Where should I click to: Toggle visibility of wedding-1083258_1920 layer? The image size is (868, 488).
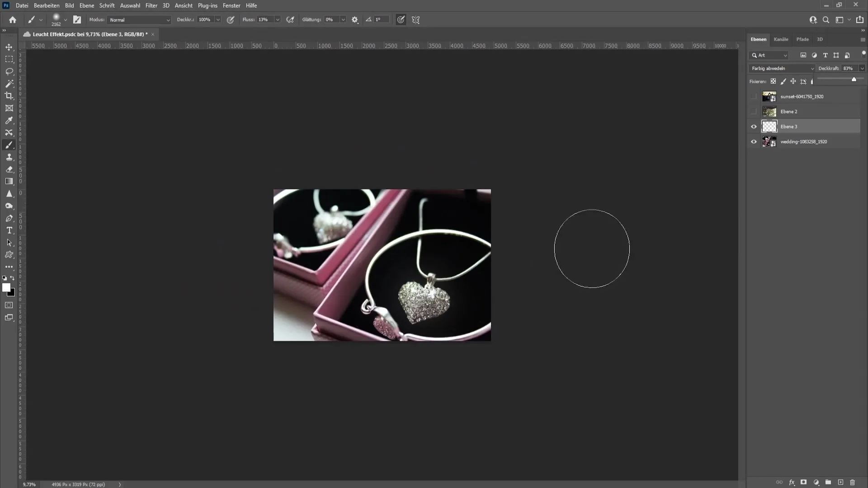coord(754,141)
